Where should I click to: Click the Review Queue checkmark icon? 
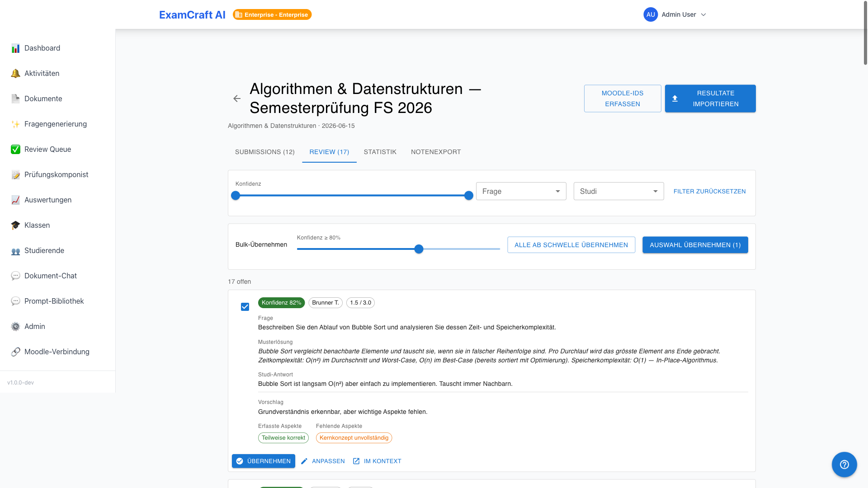click(x=15, y=150)
